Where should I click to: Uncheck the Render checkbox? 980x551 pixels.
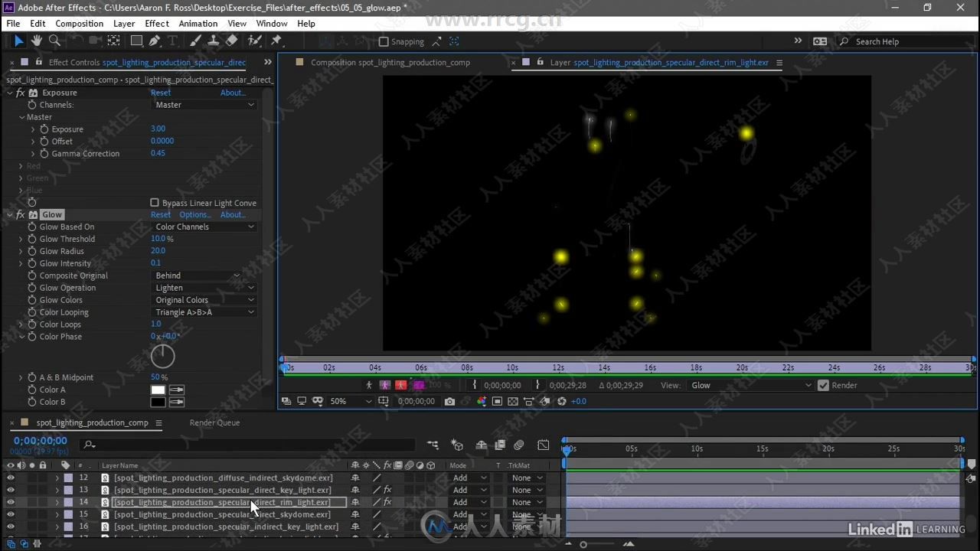(823, 385)
